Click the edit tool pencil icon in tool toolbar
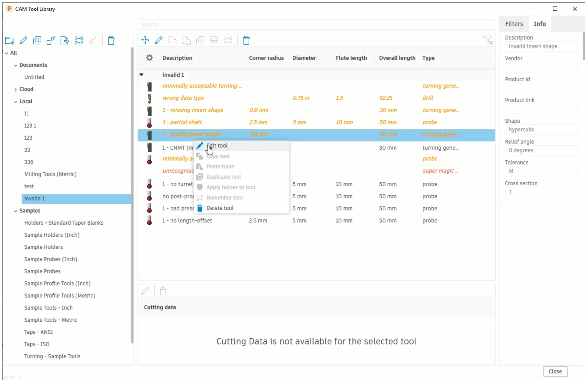This screenshot has width=588, height=382. 158,40
